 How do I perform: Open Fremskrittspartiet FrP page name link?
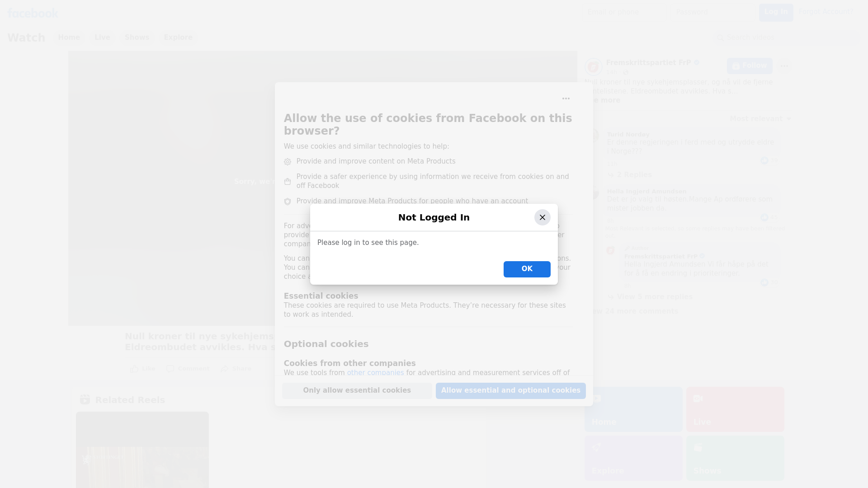coord(648,62)
